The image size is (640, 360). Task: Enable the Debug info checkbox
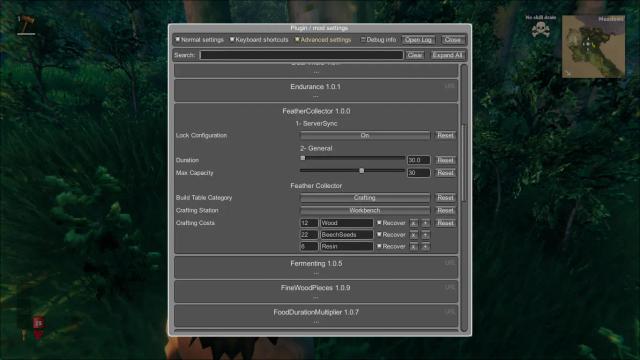(363, 40)
